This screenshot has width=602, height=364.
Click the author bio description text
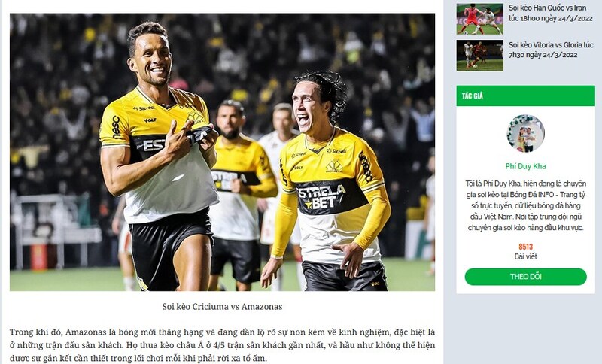pyautogui.click(x=525, y=205)
